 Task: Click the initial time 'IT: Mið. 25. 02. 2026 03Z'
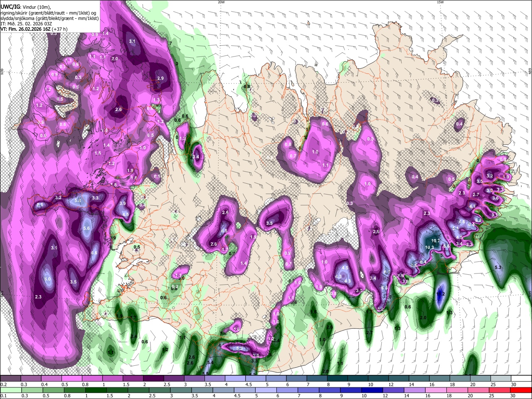tap(26, 24)
